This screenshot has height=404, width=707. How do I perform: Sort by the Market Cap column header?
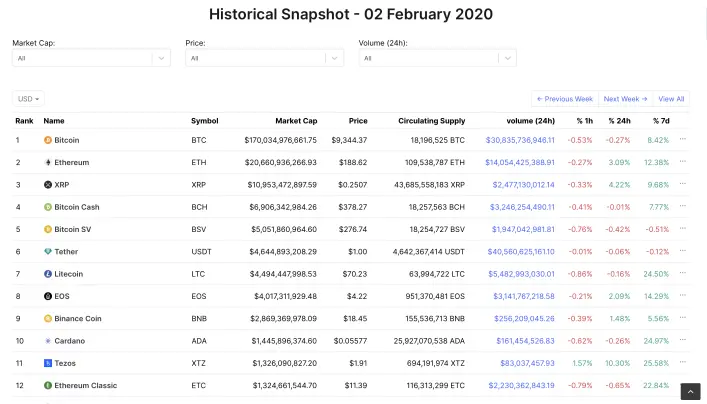click(x=296, y=121)
